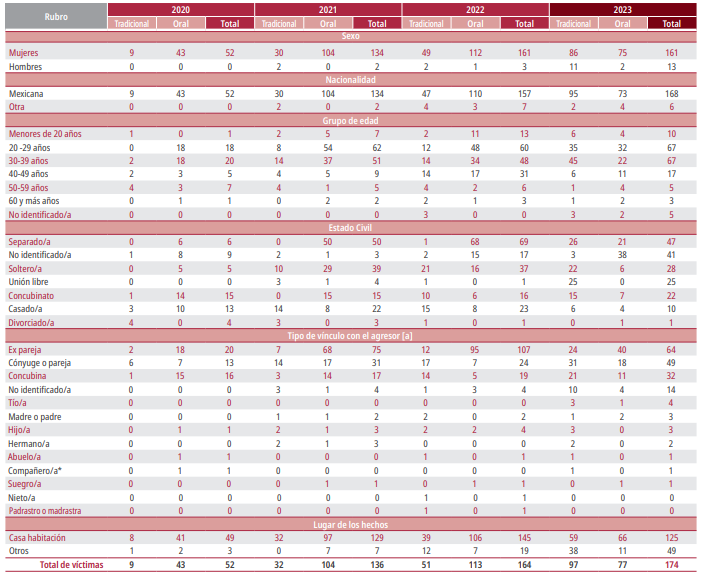Select the Estado Civil section heading
The height and width of the screenshot is (576, 703).
(349, 228)
